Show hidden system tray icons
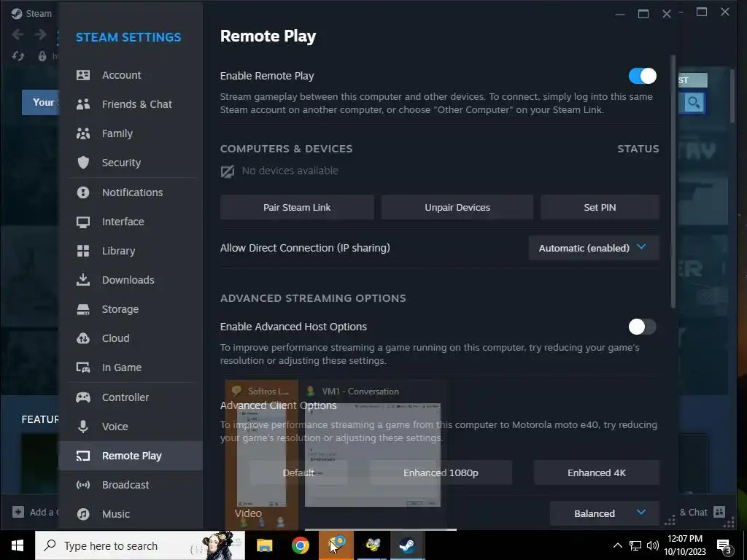Image resolution: width=747 pixels, height=560 pixels. 617,545
